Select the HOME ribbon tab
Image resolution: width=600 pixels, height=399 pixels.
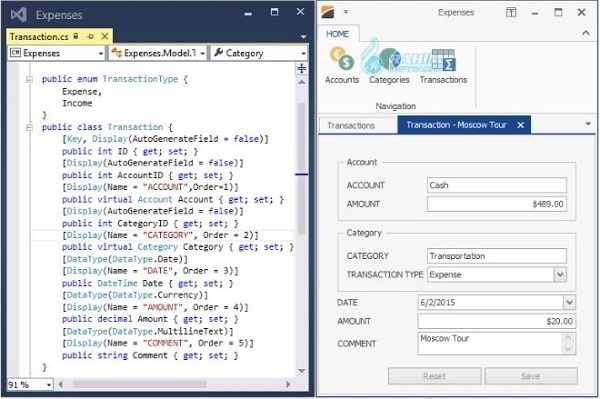pos(338,34)
